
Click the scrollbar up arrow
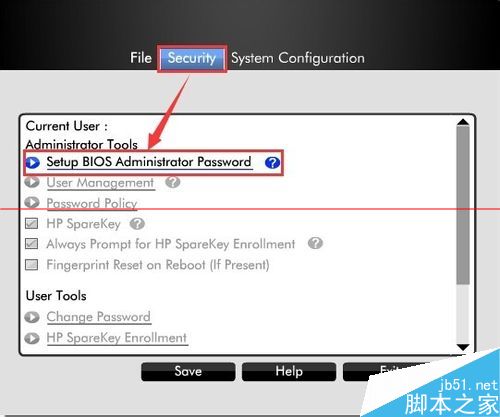point(463,122)
